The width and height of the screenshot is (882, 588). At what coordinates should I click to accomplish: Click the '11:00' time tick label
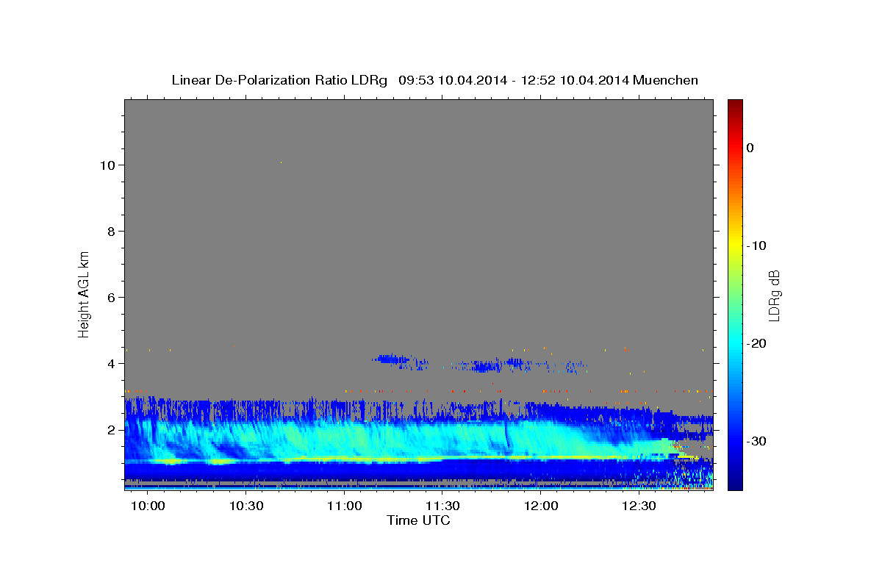(x=344, y=506)
